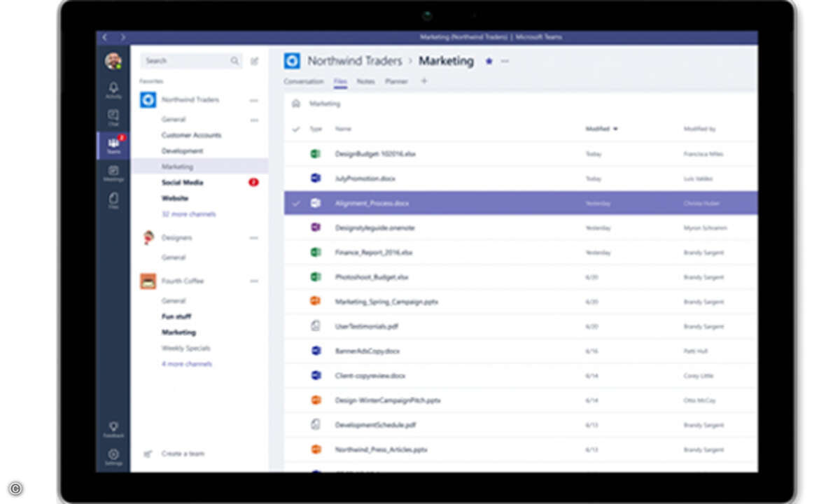Switch to the Conversation tab

pos(304,82)
